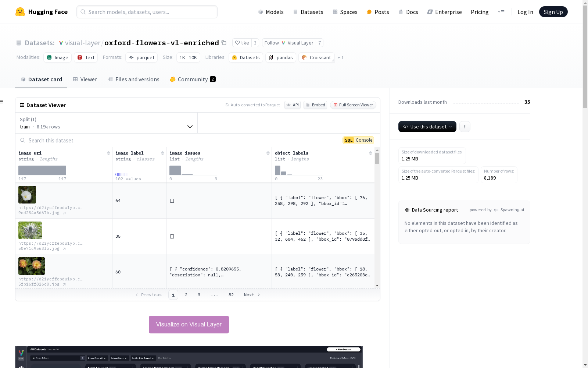
Task: Open the white flower thumbnail
Action: [x=27, y=195]
